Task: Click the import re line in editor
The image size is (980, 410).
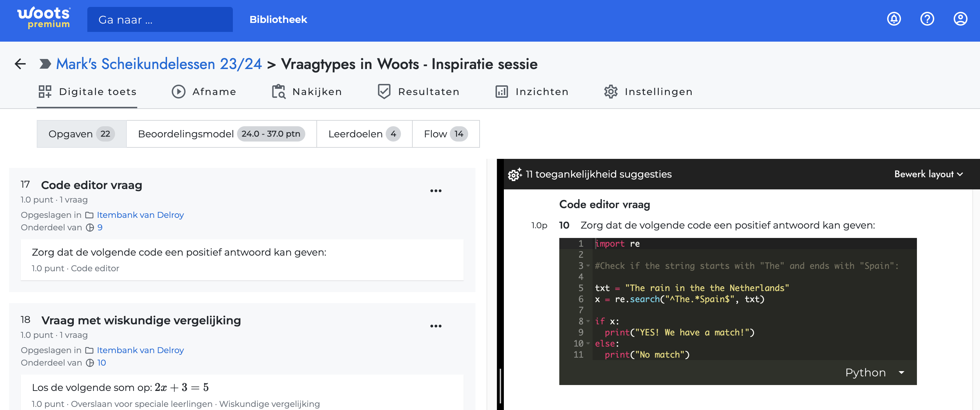Action: [617, 244]
